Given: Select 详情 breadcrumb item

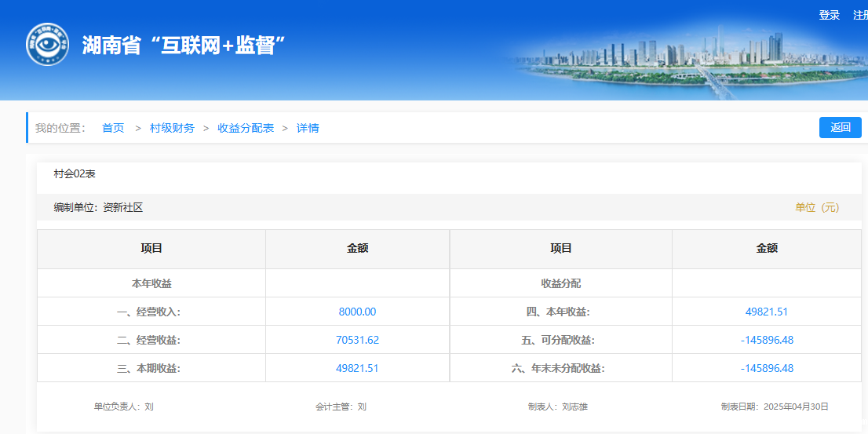Looking at the screenshot, I should point(308,128).
